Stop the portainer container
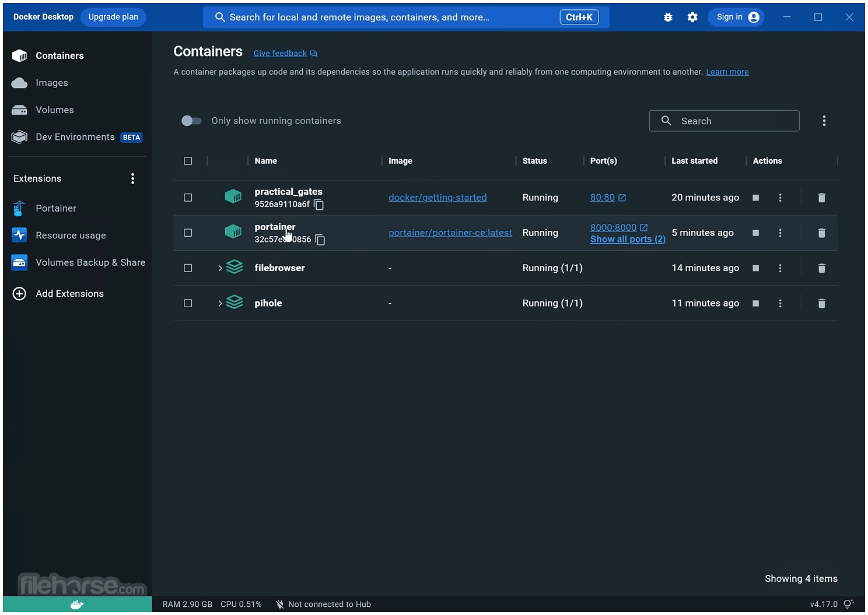Viewport: 868px width, 615px height. 755,233
